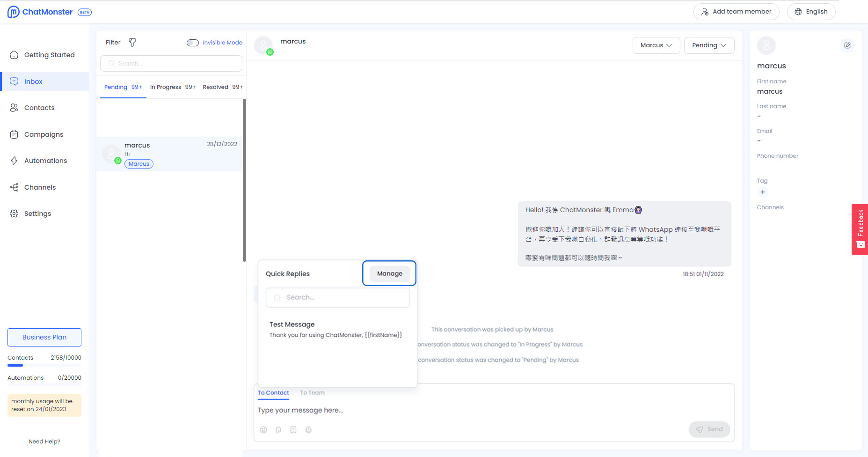The image size is (868, 457).
Task: Open the English language selector
Action: click(x=811, y=12)
